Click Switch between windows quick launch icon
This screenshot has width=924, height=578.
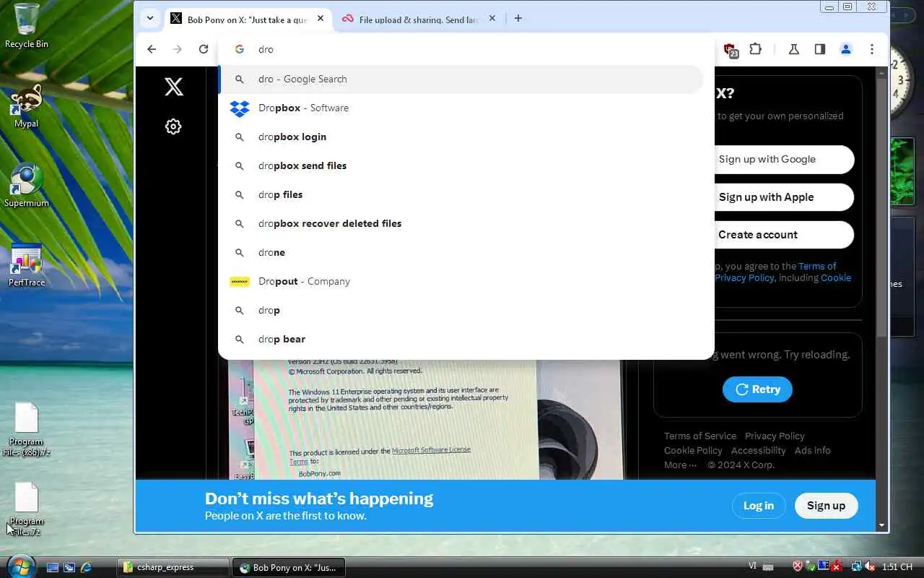click(69, 568)
